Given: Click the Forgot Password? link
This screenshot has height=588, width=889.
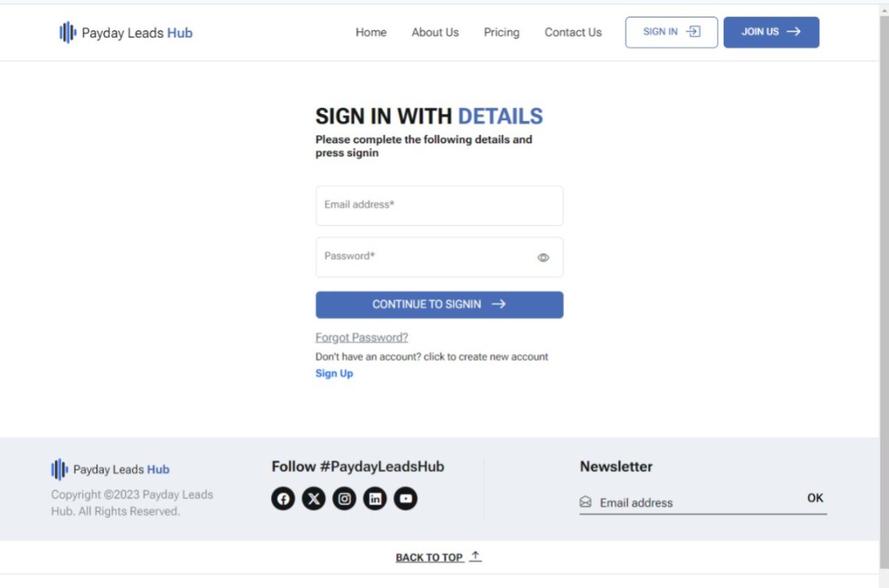Looking at the screenshot, I should [362, 337].
